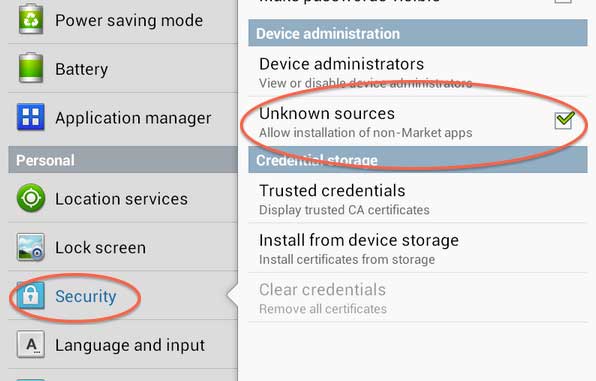Uncheck the Unknown sources checkbox
This screenshot has height=381, width=596.
[x=563, y=121]
